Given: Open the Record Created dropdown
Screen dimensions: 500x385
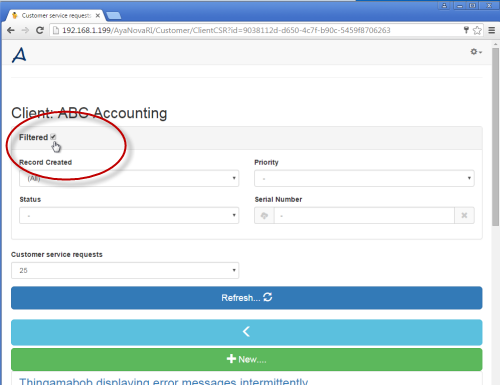Looking at the screenshot, I should (129, 178).
